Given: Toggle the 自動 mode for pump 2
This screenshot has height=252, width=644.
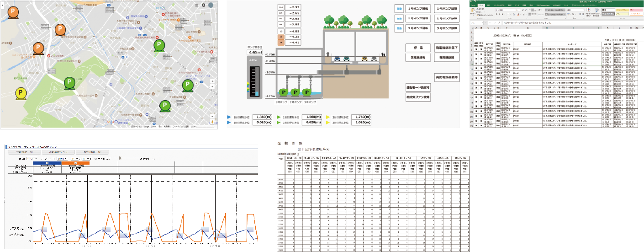Looking at the screenshot, I should pos(399,19).
